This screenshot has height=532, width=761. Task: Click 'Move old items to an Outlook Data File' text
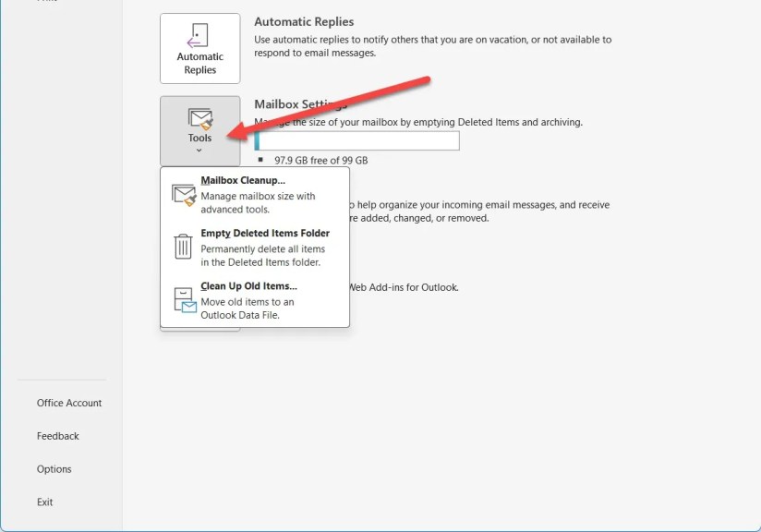tap(247, 308)
